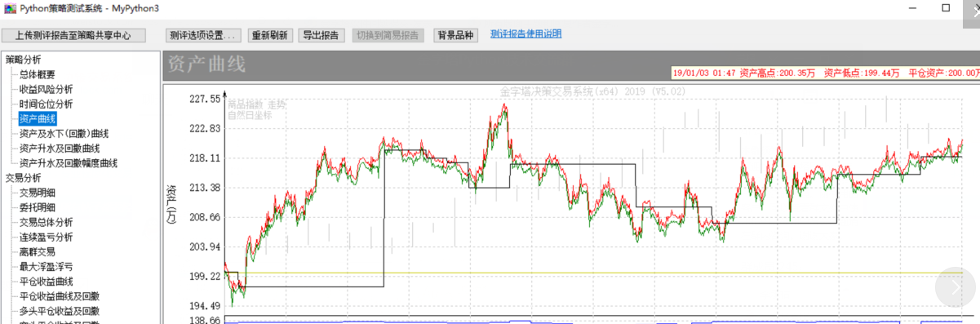Screen dimensions: 980x324
Task: Click the 背景品种 button
Action: [x=455, y=36]
